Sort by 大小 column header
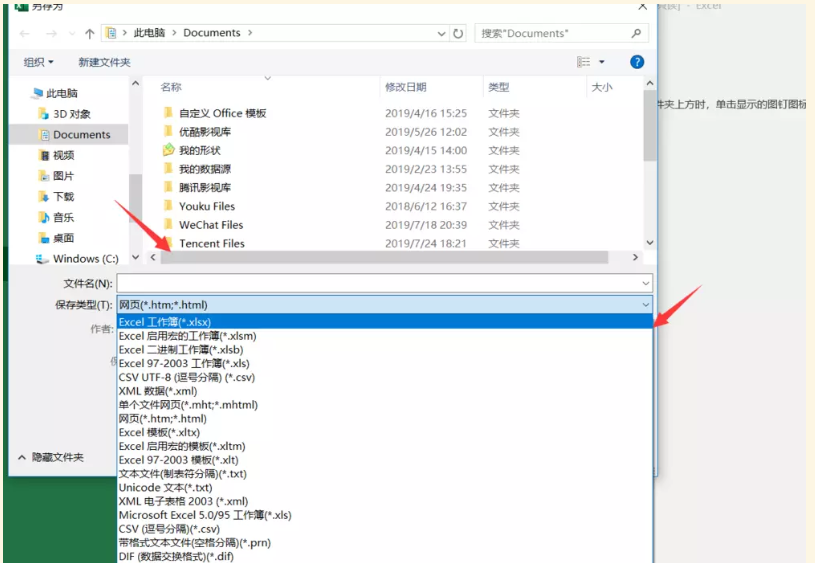Screen dimensions: 815x563 click(x=602, y=87)
